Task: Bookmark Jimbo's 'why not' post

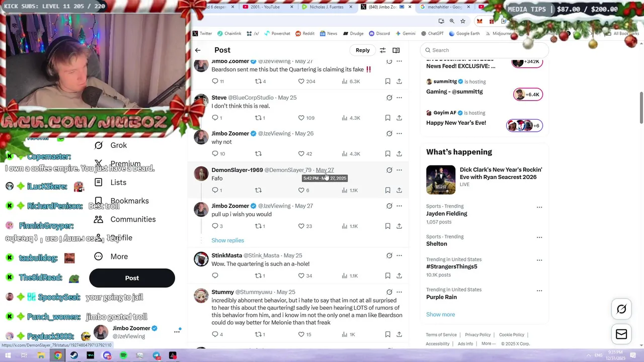Action: pyautogui.click(x=387, y=154)
